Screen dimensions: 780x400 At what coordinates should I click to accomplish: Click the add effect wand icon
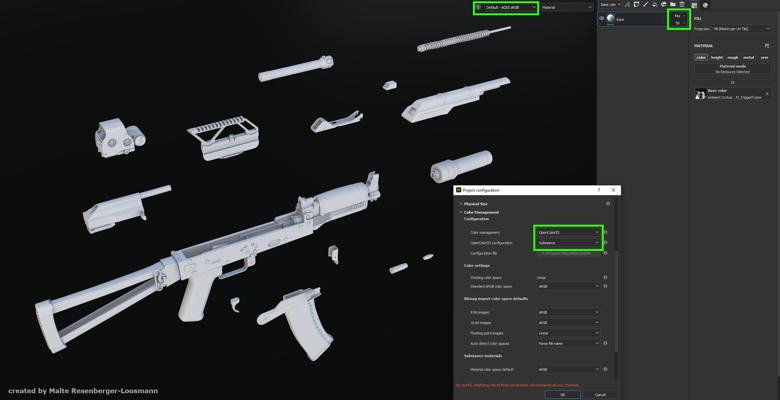(627, 4)
